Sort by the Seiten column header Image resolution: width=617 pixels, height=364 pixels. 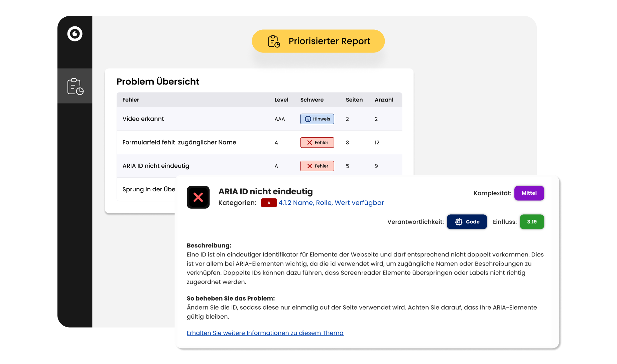point(354,100)
